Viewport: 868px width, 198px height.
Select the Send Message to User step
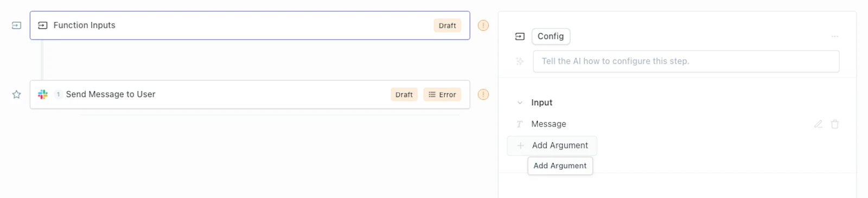[x=250, y=94]
